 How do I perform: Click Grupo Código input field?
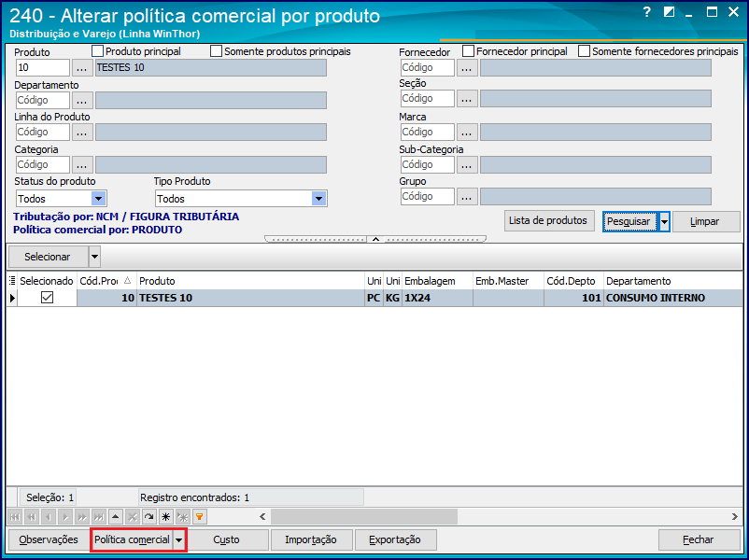[428, 197]
